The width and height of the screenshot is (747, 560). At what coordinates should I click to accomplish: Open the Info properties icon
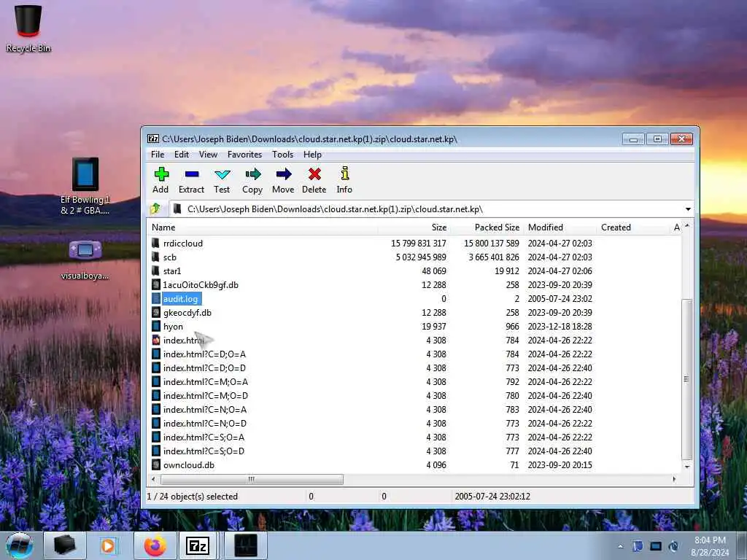(x=344, y=174)
